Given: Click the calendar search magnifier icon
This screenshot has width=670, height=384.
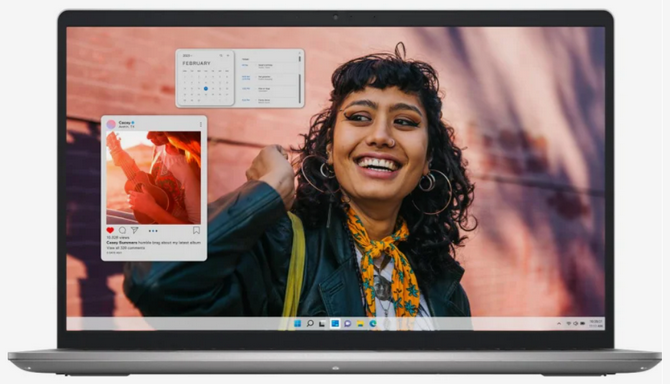Looking at the screenshot, I should 221,56.
